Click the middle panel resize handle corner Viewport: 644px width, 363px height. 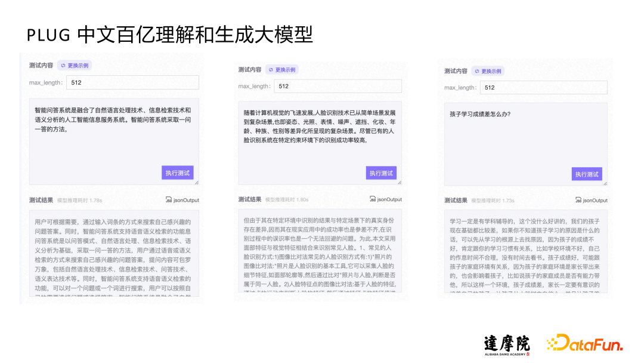400,182
